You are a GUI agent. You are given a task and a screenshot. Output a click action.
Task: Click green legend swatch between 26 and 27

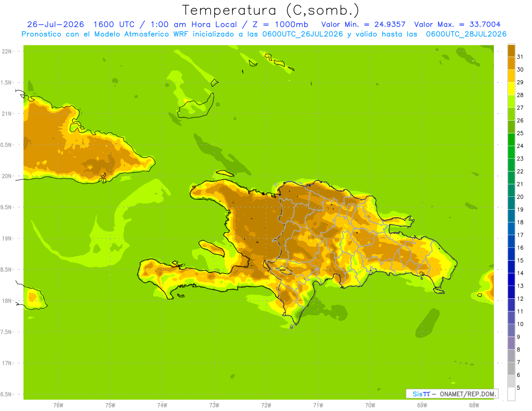click(x=511, y=114)
